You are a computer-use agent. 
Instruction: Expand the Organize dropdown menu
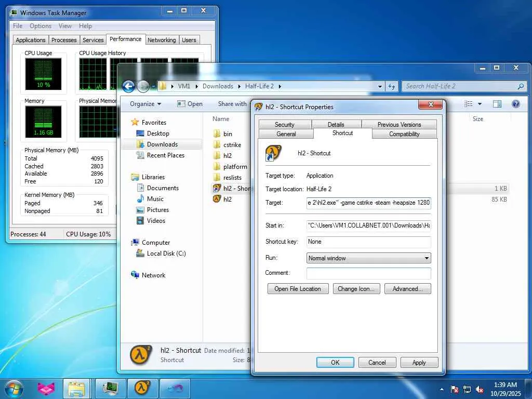[x=145, y=104]
